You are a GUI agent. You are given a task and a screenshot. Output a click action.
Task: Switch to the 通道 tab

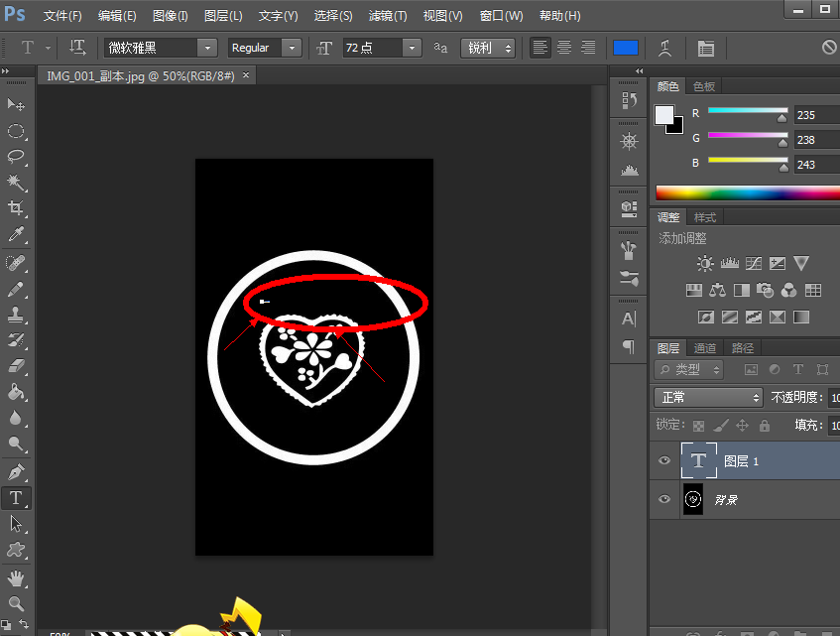point(704,347)
